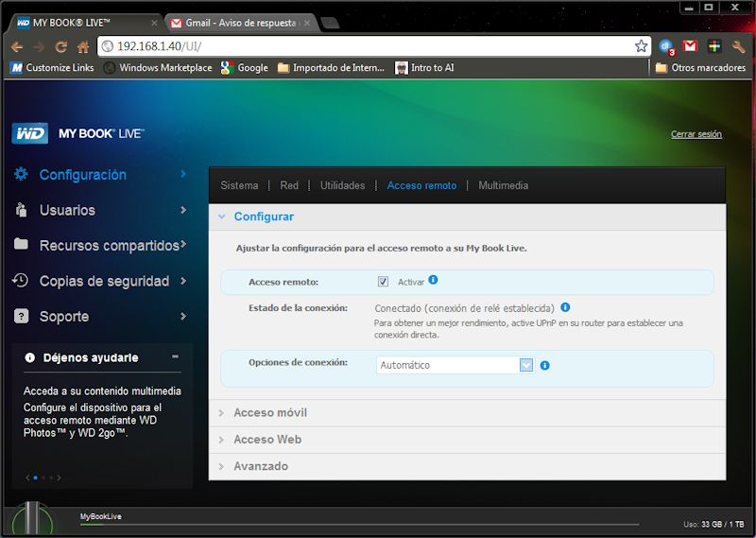Switch to the Gmail browser tab
756x538 pixels.
click(x=240, y=23)
